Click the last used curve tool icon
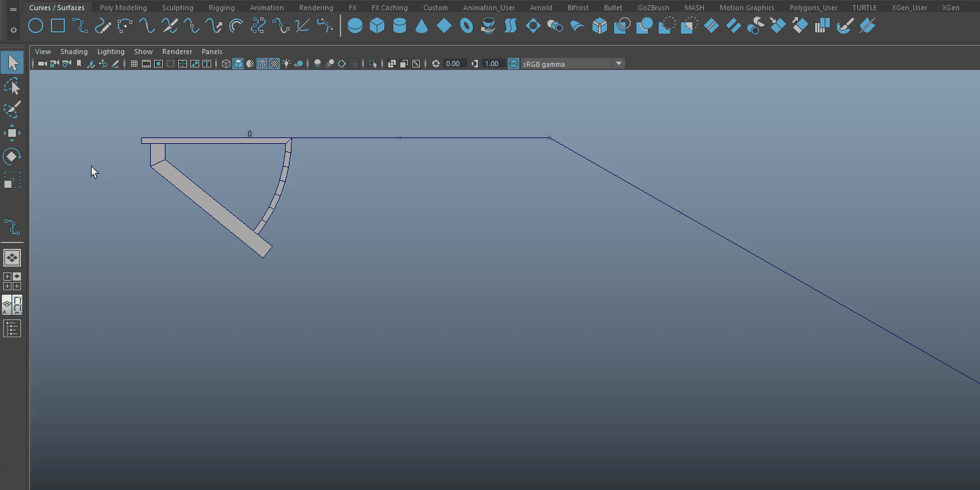 (12, 227)
